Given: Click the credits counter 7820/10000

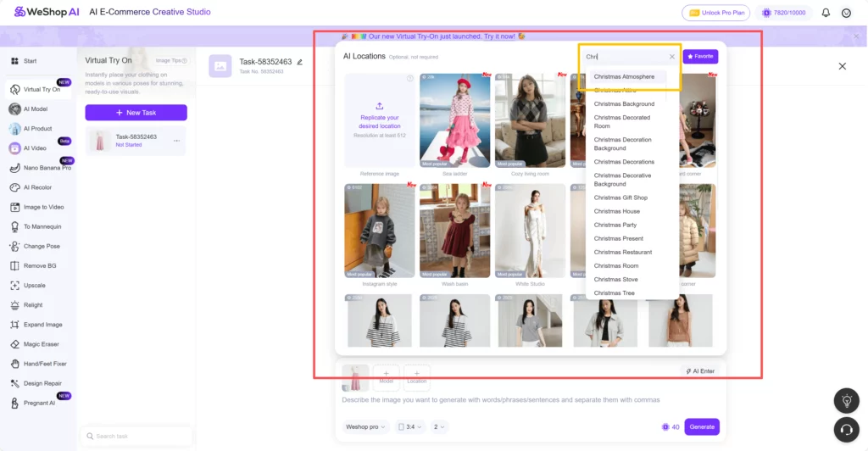Looking at the screenshot, I should (x=783, y=13).
